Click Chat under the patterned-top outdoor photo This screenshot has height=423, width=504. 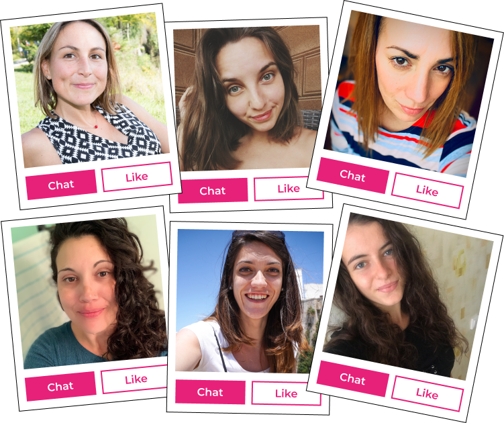tap(61, 185)
